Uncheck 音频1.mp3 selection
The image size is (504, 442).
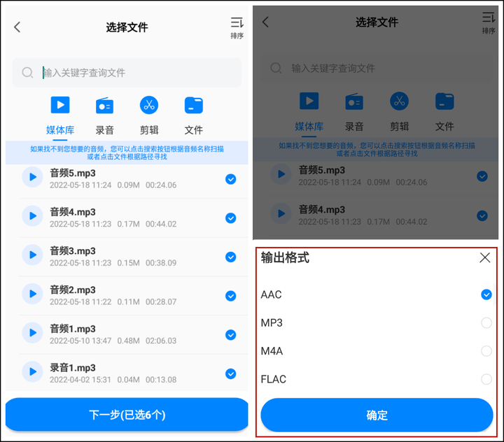pyautogui.click(x=231, y=335)
